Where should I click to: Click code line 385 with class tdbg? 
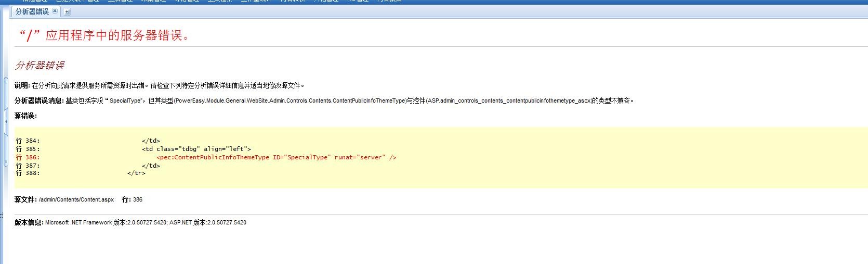point(196,149)
